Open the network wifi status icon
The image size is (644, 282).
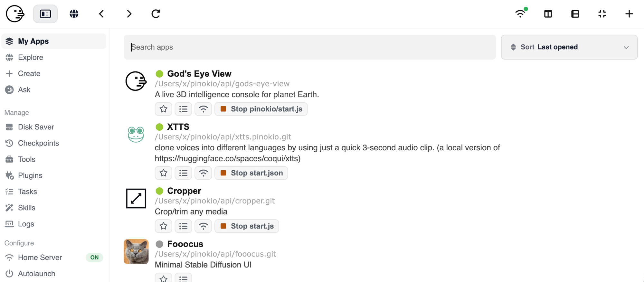point(521,13)
